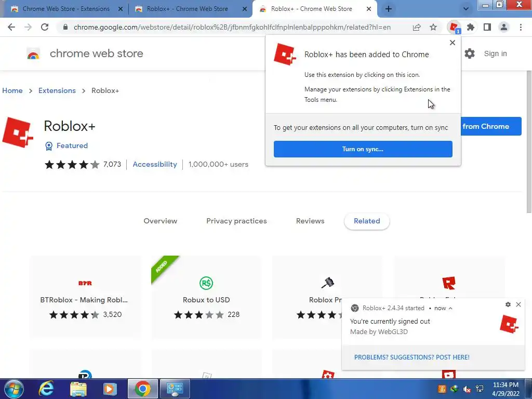
Task: Launch Internet Explorer from taskbar
Action: [x=46, y=389]
